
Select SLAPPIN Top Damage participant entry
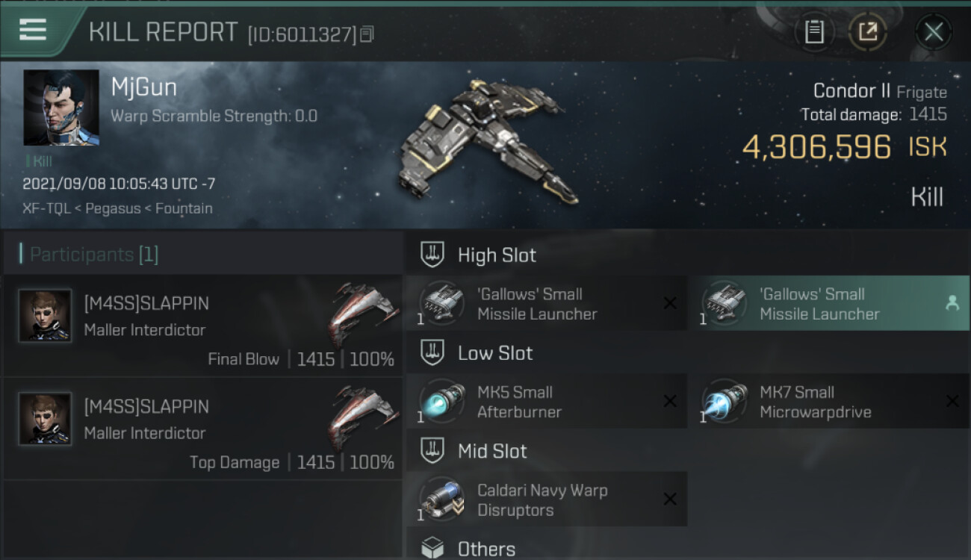[x=203, y=429]
